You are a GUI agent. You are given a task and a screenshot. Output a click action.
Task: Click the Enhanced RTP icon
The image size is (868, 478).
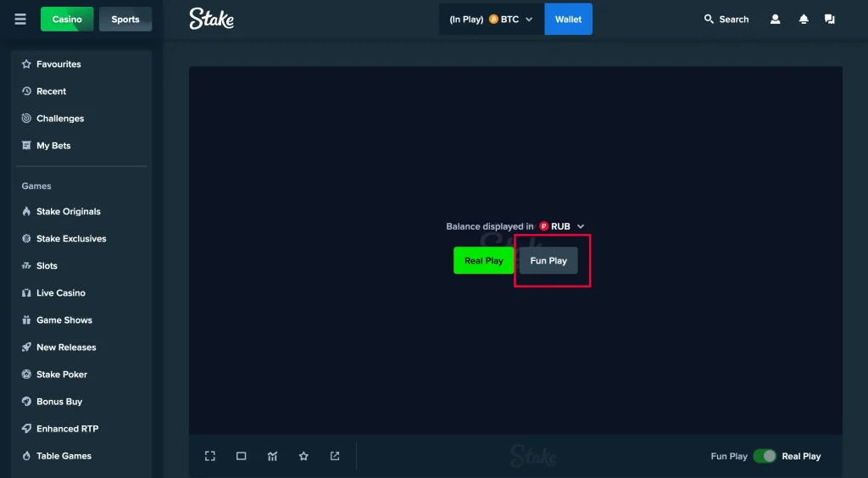26,428
